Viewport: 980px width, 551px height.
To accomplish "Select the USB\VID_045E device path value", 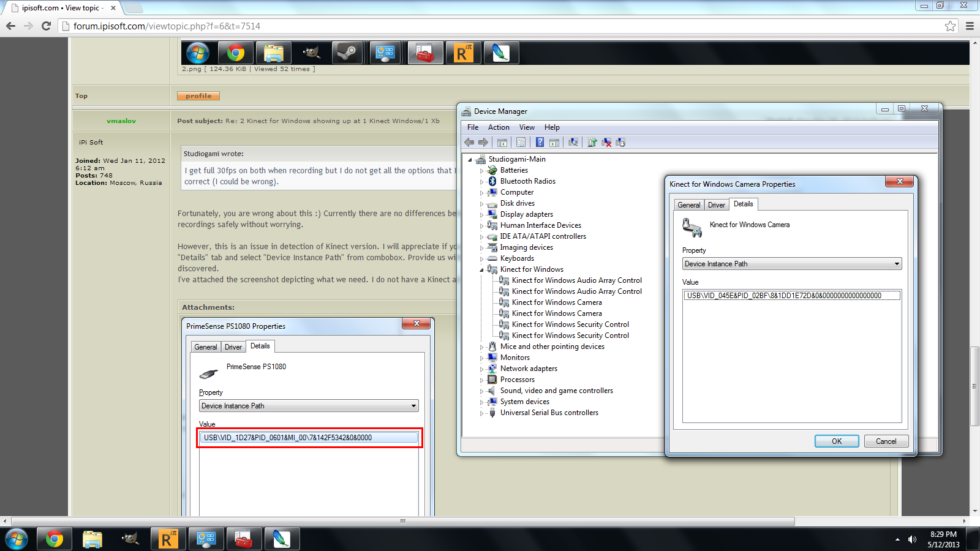I will (x=792, y=296).
